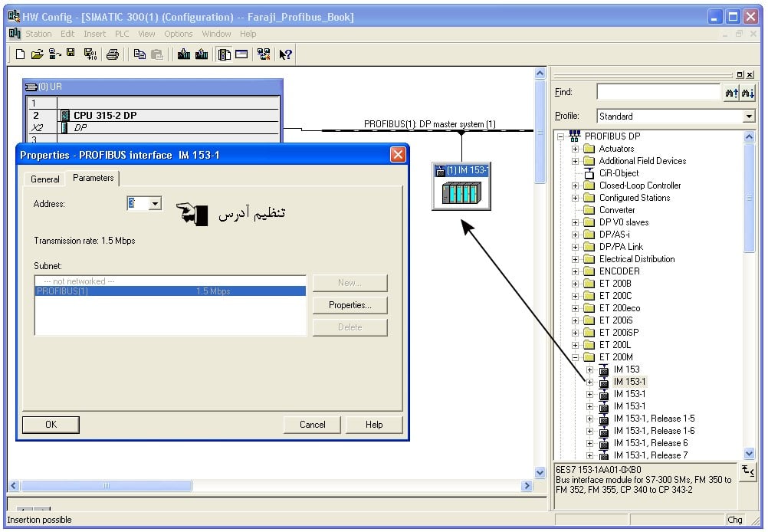Expand the Additional Field Devices folder
Screen dimensions: 768x532
click(x=576, y=161)
